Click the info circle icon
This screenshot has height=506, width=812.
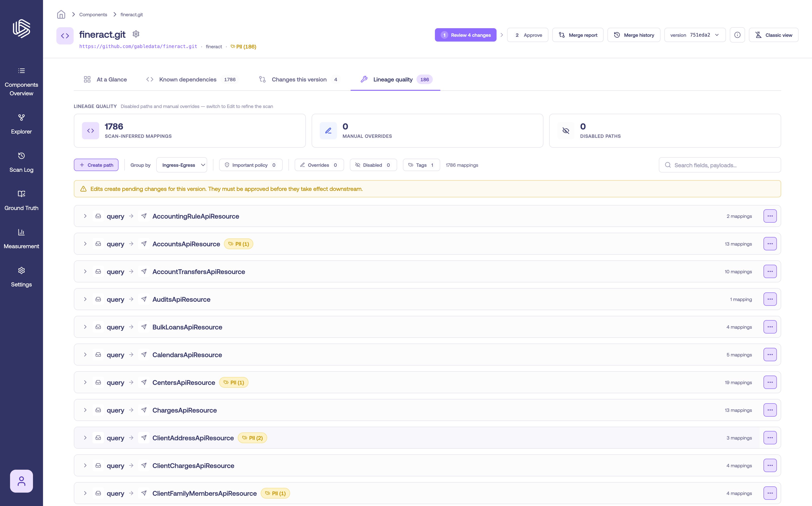click(x=737, y=35)
